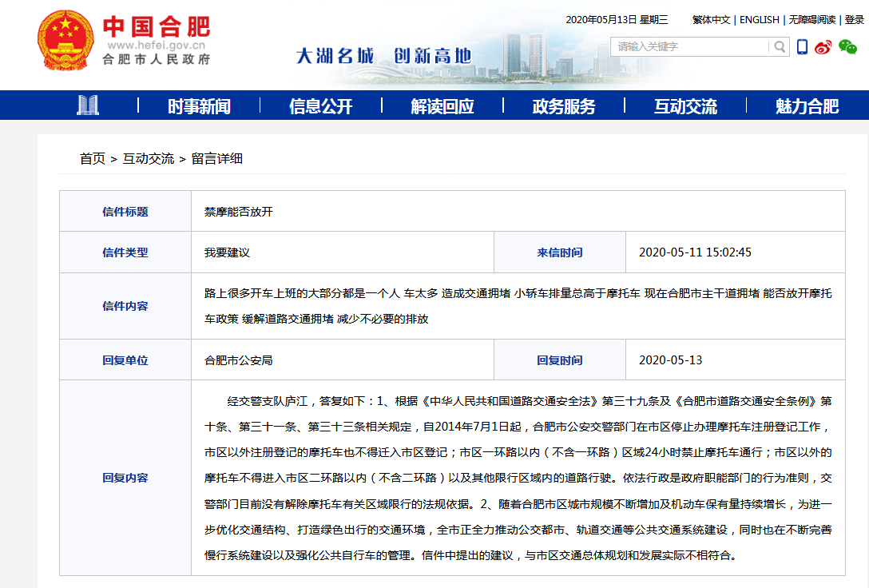Image resolution: width=869 pixels, height=588 pixels.
Task: Click the 大湖名城 创新高地 banner slogan
Action: (x=383, y=56)
